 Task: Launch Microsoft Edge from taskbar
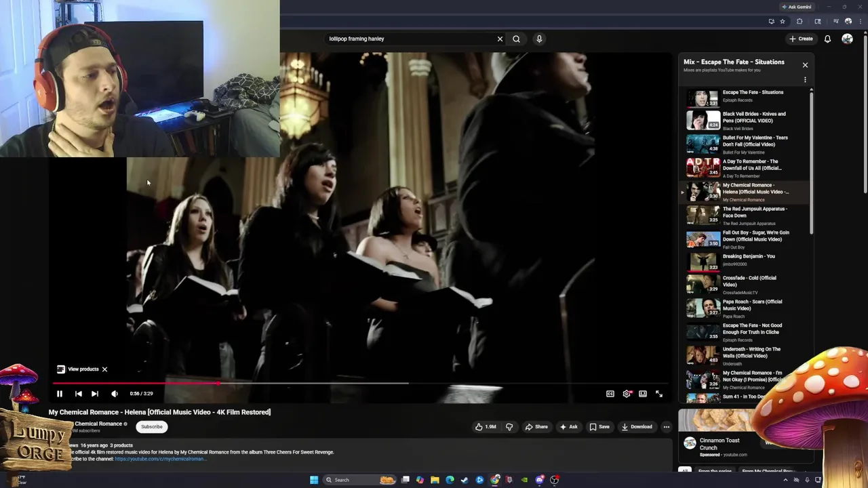pyautogui.click(x=450, y=480)
